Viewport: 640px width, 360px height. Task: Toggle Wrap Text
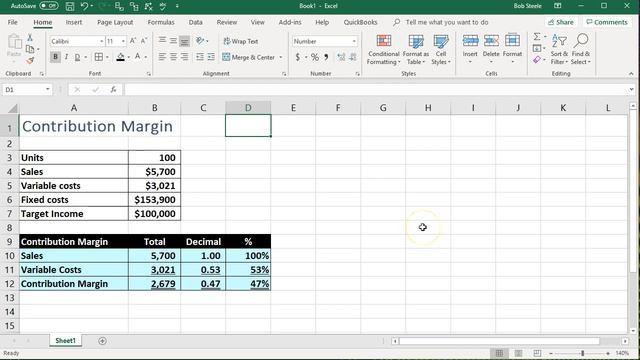pos(240,41)
